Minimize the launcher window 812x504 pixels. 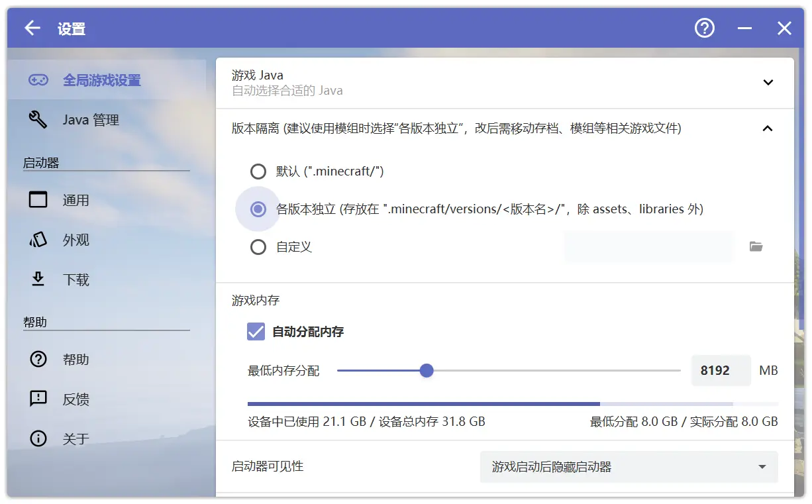744,28
